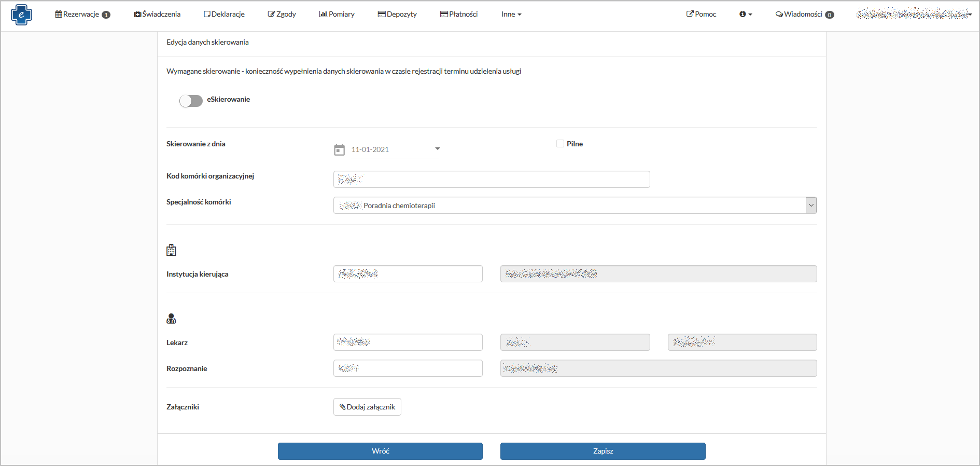Check the Pilne checkbox
Screen dimensions: 980x466
[560, 144]
